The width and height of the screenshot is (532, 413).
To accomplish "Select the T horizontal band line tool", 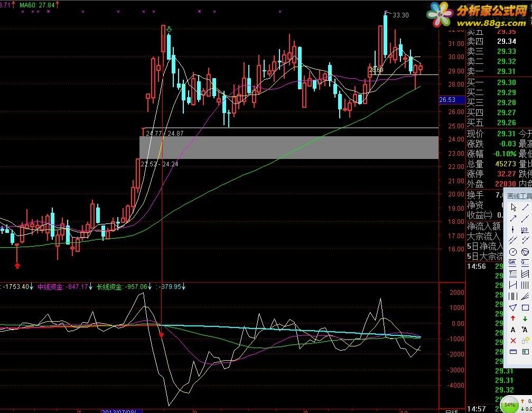I will pyautogui.click(x=514, y=274).
